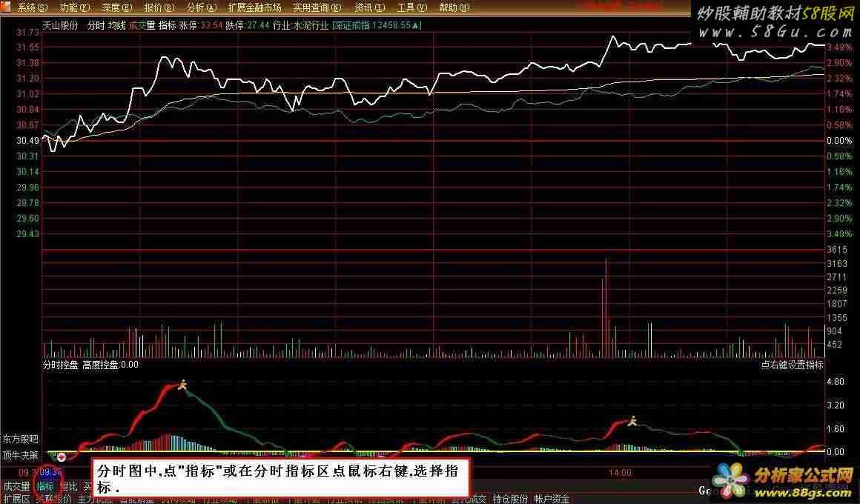Click the 3615 volume axis label

point(837,250)
